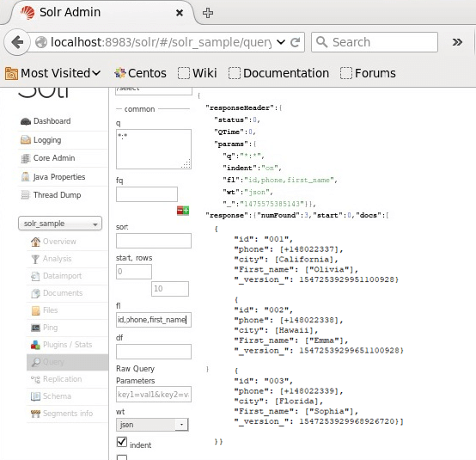Viewport: 476px width, 460px height.
Task: Go to the Schema page link
Action: coord(57,396)
